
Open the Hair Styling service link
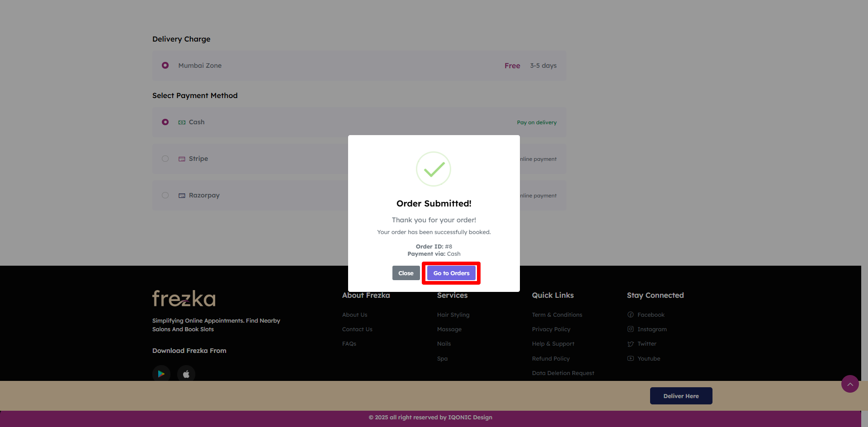pyautogui.click(x=453, y=315)
